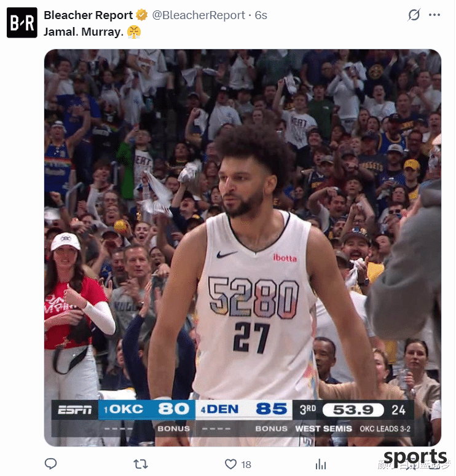Click the tweet text 'Jamal. Murray.'
The width and height of the screenshot is (456, 476).
[x=84, y=31]
